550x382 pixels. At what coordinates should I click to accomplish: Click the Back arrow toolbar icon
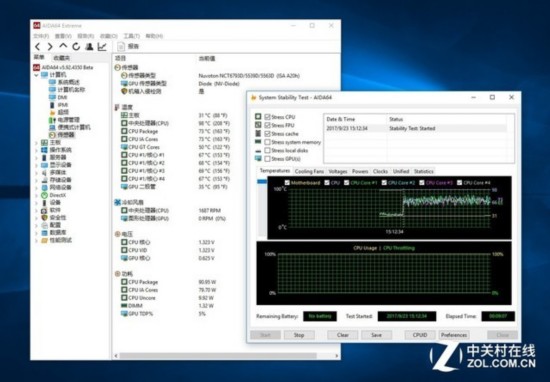click(38, 46)
